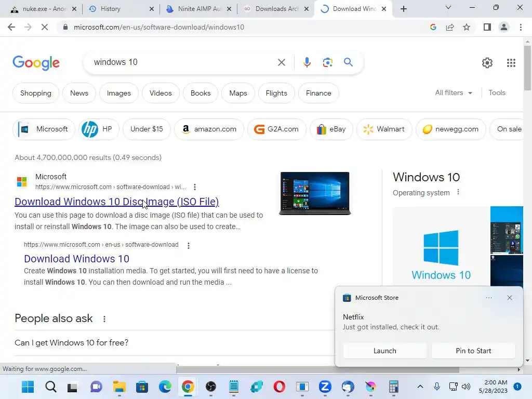Open Google quick settings gear
532x399 pixels.
point(487,63)
